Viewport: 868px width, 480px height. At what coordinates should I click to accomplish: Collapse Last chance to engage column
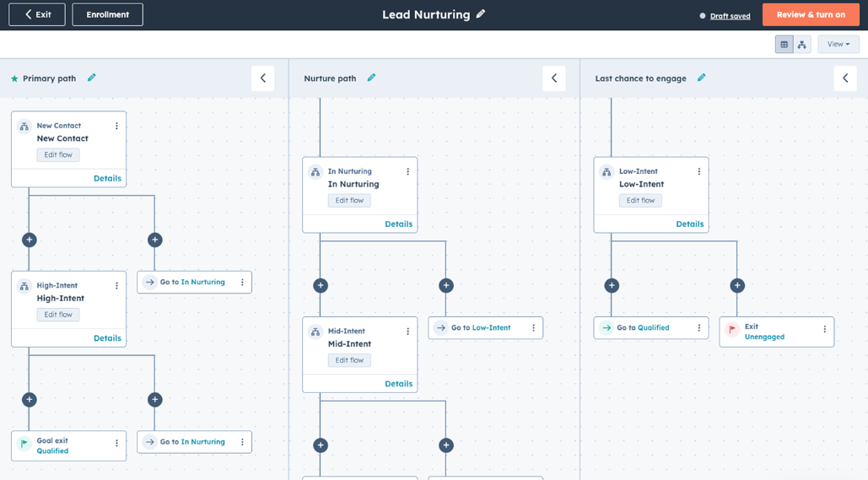[x=845, y=78]
